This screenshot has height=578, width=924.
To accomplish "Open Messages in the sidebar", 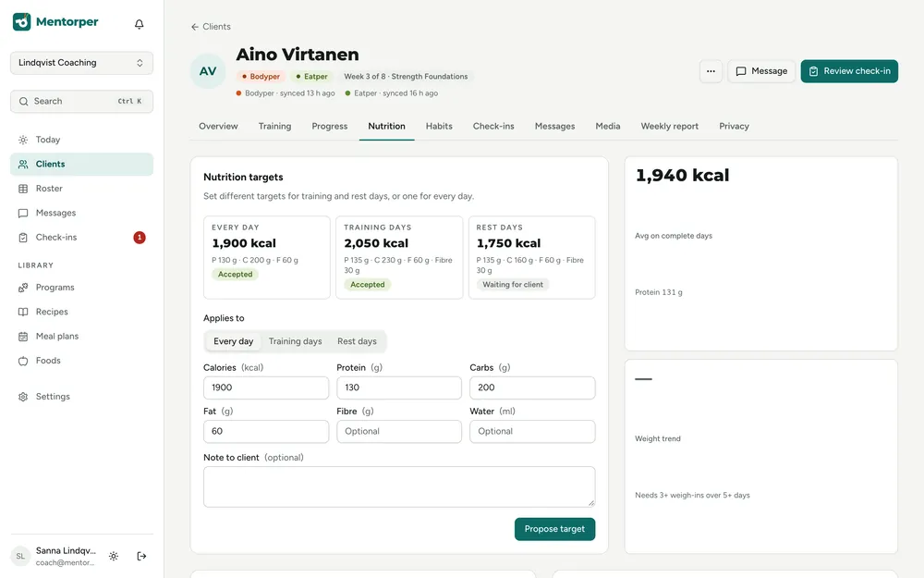I will pos(81,213).
